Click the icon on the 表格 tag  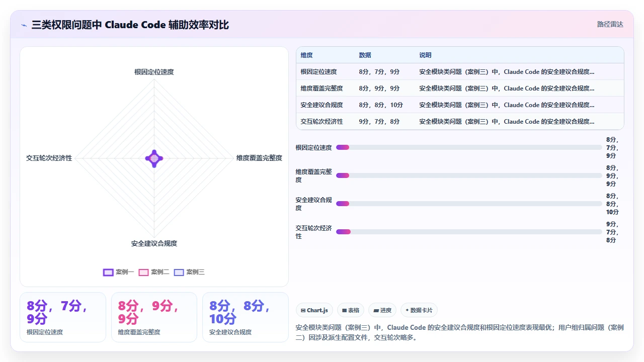[x=344, y=310]
